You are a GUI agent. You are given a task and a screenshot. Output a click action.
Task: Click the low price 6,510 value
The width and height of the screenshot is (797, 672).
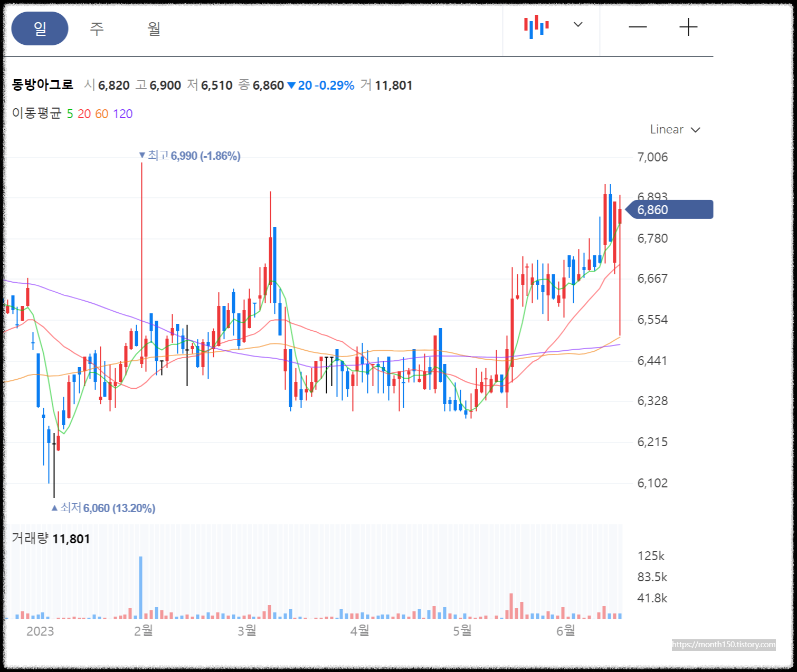217,85
